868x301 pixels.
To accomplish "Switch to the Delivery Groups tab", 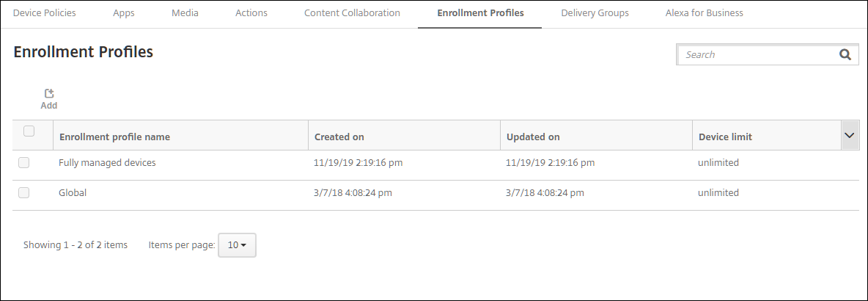I will [x=595, y=13].
